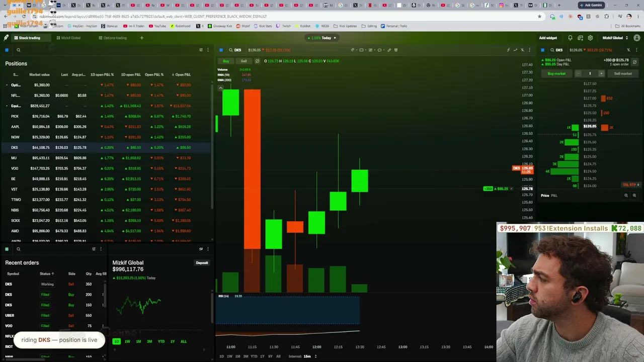Viewport: 644px width, 362px height.
Task: Click the Ask Gemini browser button
Action: (x=591, y=5)
